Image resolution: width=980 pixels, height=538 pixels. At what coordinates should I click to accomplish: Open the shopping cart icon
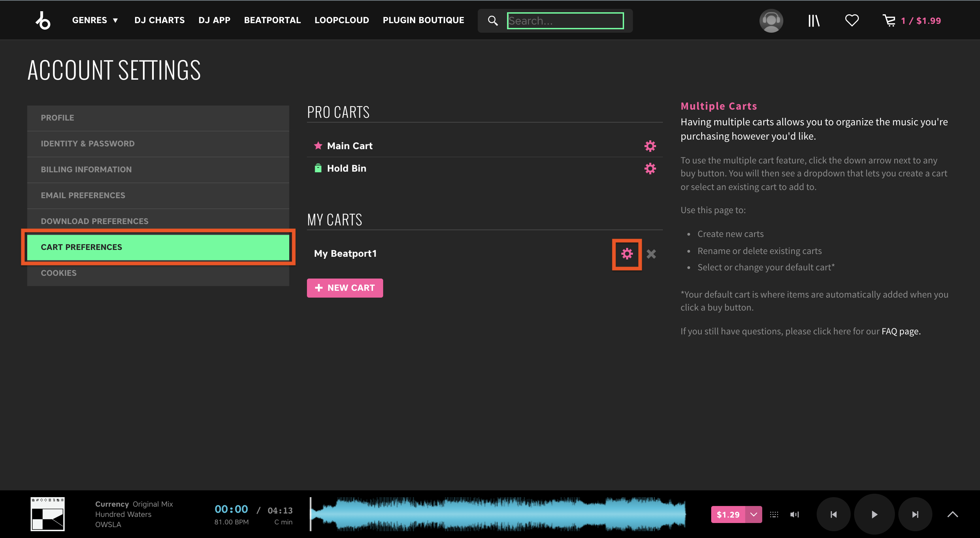[889, 20]
